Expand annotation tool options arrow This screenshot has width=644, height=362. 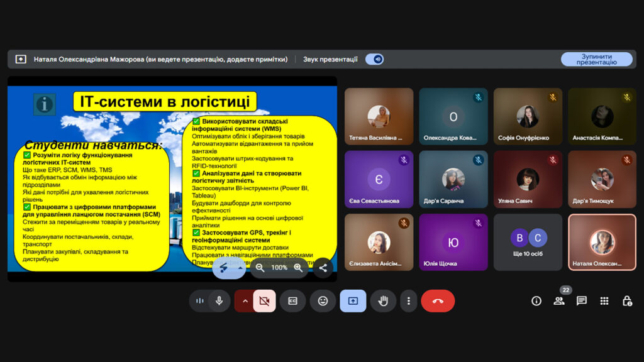click(240, 268)
